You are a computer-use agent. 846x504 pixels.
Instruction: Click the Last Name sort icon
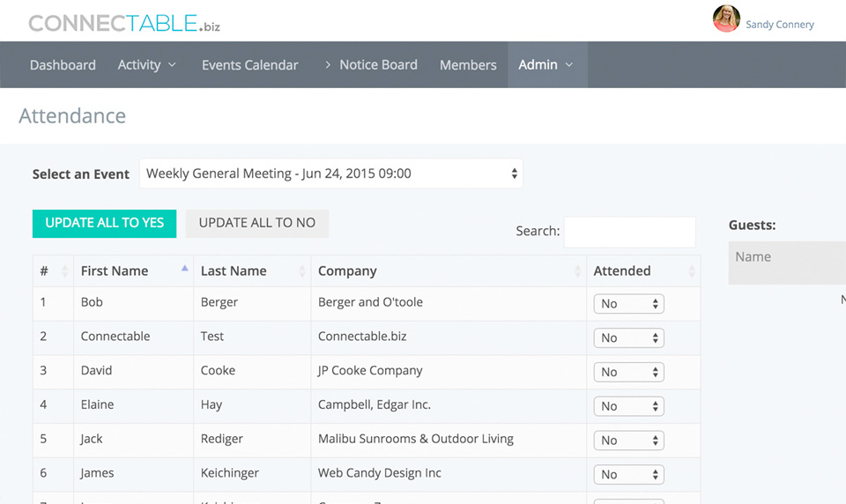pyautogui.click(x=302, y=271)
